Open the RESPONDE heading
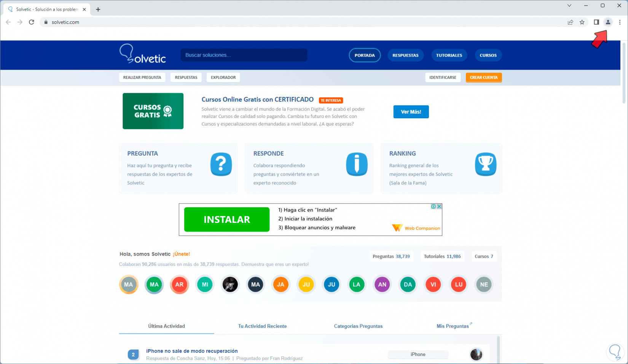Screen dimensions: 628x364 [269, 154]
